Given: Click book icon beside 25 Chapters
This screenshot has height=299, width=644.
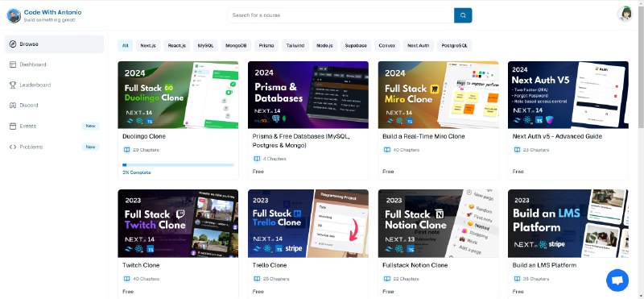Looking at the screenshot, I should tap(257, 279).
